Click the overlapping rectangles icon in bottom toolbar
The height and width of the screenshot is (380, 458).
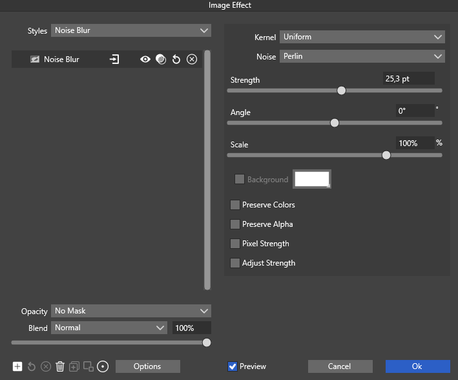click(x=88, y=367)
